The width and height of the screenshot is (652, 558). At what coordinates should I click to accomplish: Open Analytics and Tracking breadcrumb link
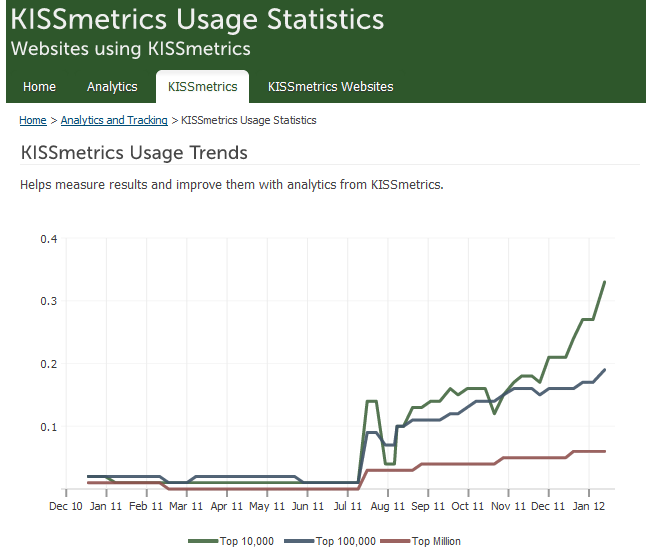[x=114, y=120]
